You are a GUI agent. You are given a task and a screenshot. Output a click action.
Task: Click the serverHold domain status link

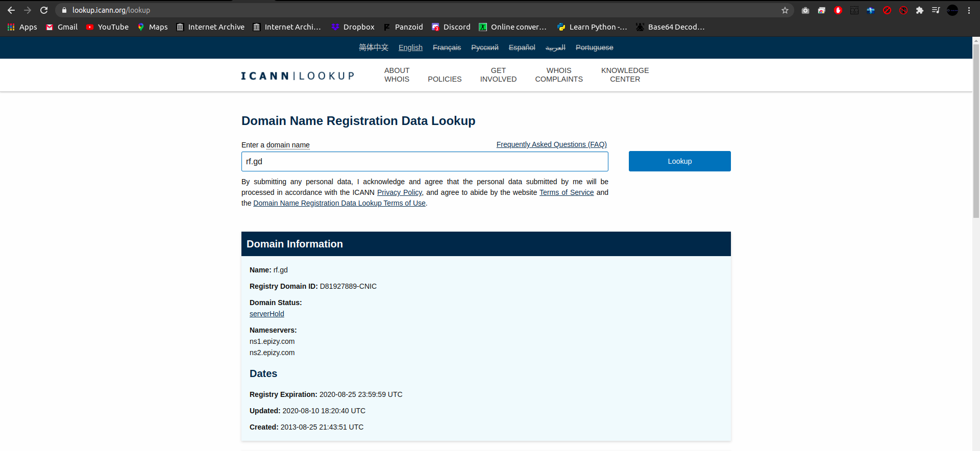[266, 314]
